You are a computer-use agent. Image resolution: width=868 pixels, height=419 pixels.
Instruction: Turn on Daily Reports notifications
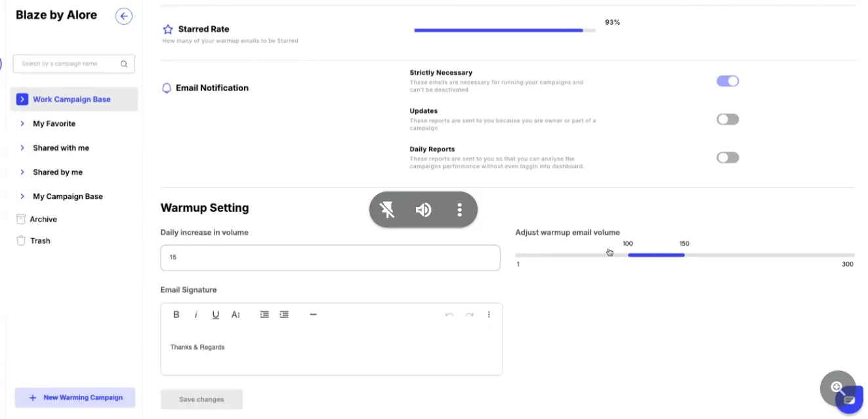coord(728,157)
